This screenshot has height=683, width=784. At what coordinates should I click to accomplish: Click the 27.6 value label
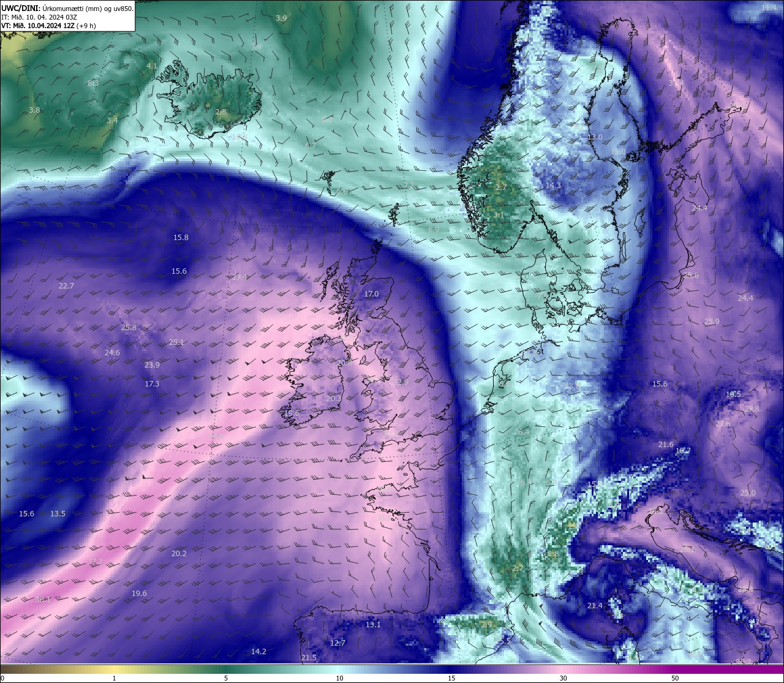click(723, 425)
